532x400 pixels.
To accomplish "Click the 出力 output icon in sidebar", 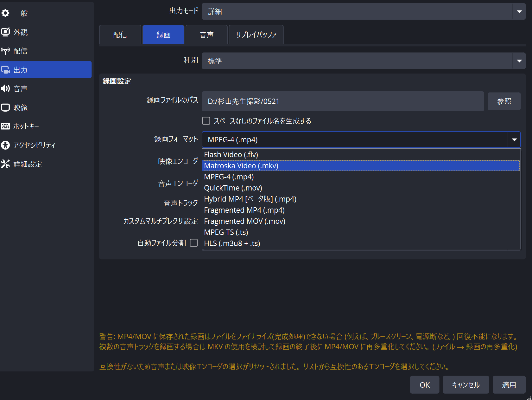I will pyautogui.click(x=5, y=70).
